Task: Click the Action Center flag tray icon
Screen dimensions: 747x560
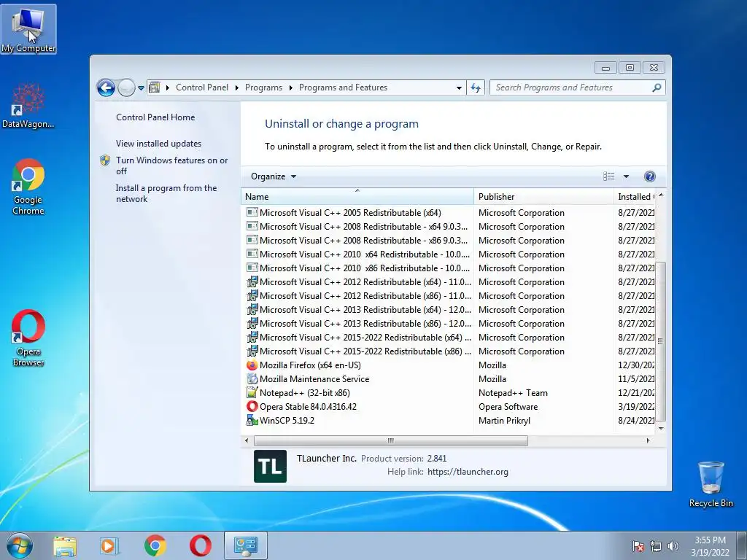Action: pyautogui.click(x=638, y=547)
